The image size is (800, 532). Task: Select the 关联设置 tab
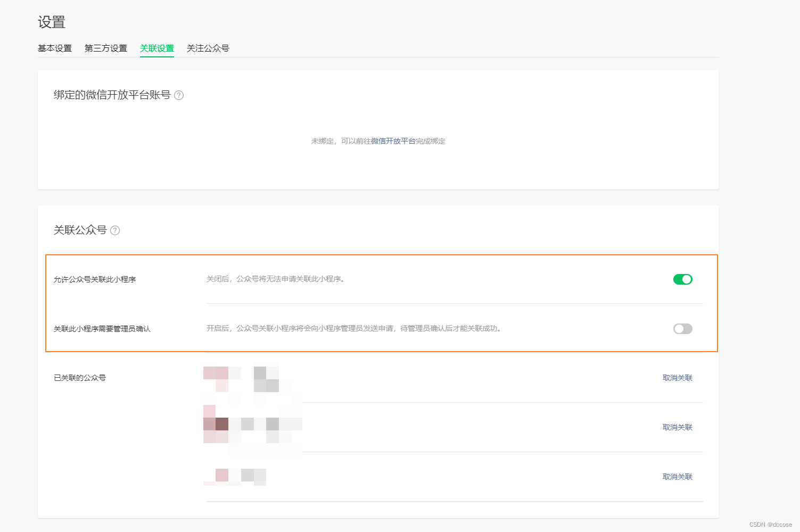pyautogui.click(x=157, y=48)
